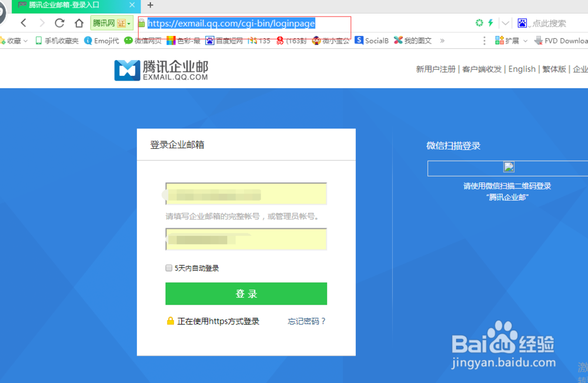Open the 百度短网 bookmark
588x383 pixels.
(x=224, y=41)
